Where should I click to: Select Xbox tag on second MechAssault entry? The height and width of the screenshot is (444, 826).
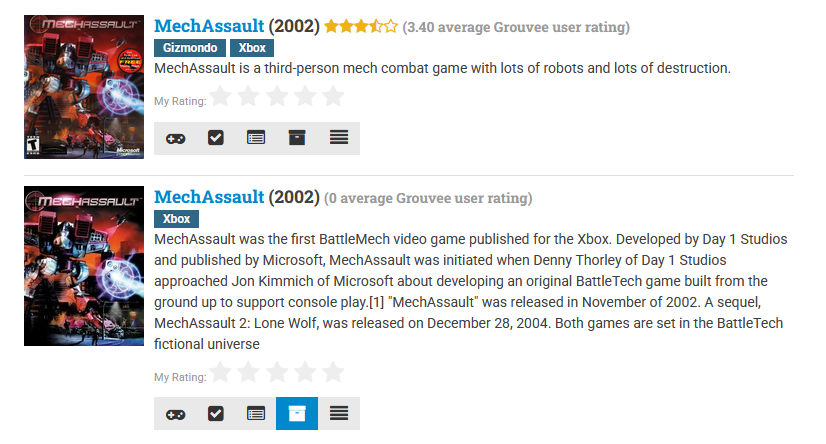(x=177, y=219)
